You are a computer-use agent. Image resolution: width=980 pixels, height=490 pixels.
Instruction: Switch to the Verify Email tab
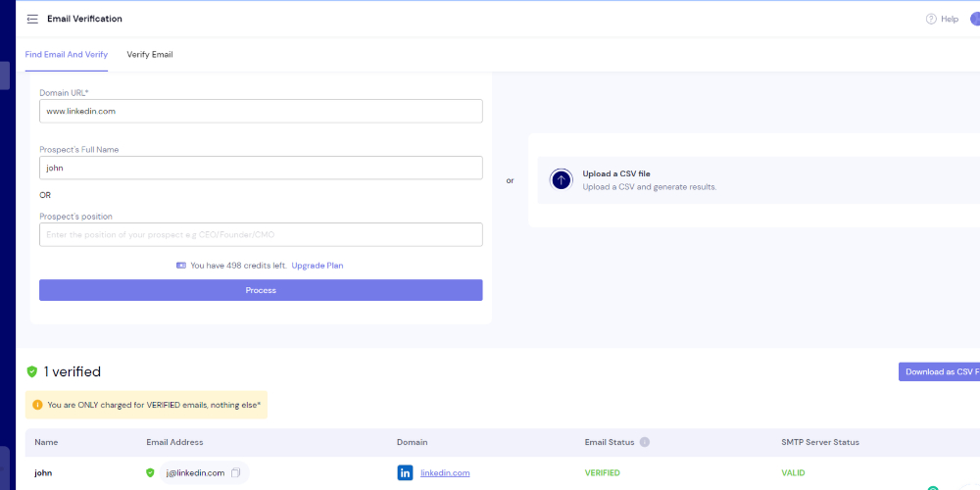pos(149,55)
